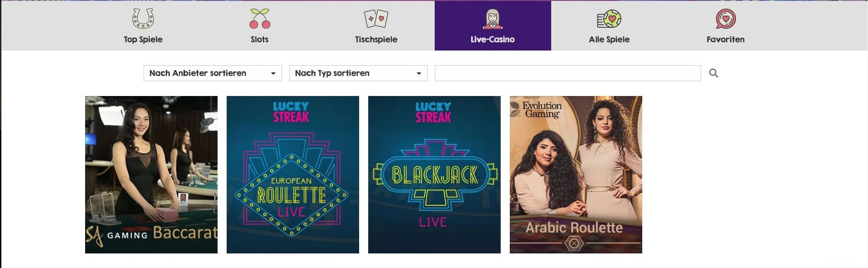The height and width of the screenshot is (268, 868).
Task: Open the Arabic Roulette game tile
Action: point(576,175)
